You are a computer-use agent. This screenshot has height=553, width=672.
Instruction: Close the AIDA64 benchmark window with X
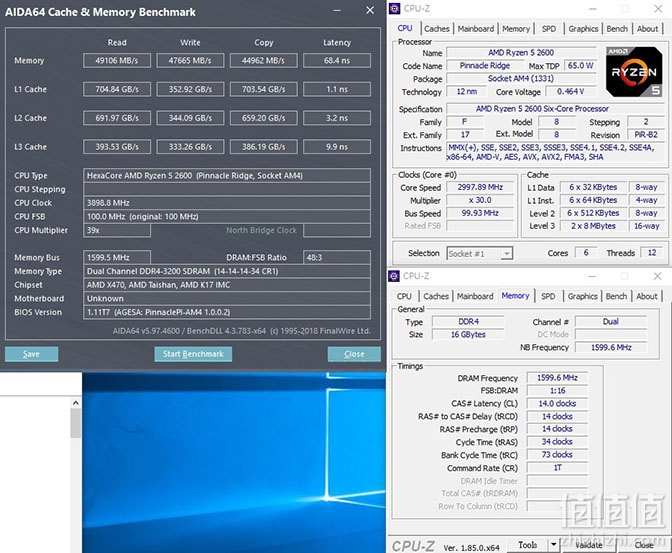[x=370, y=10]
